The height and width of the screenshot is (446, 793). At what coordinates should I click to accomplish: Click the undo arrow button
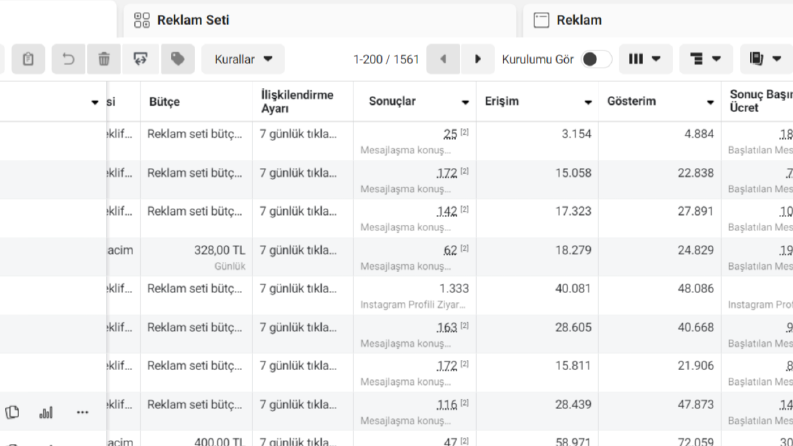pos(68,59)
